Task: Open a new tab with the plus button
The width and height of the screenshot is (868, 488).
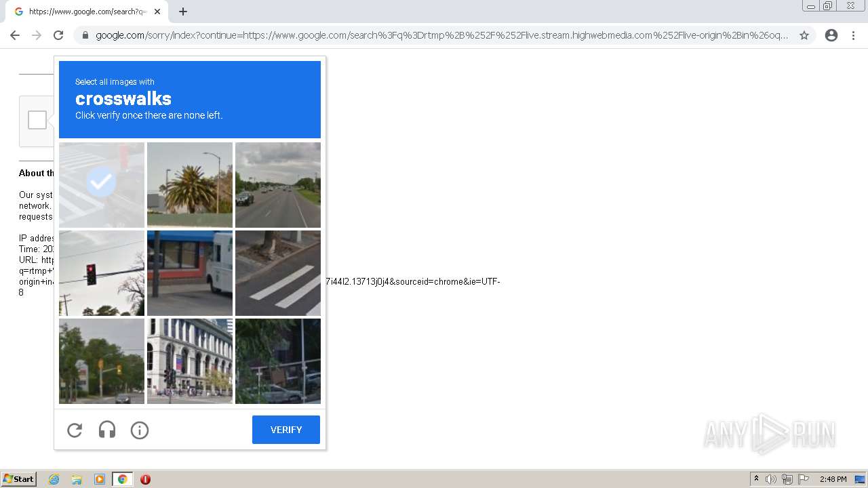Action: [x=183, y=12]
